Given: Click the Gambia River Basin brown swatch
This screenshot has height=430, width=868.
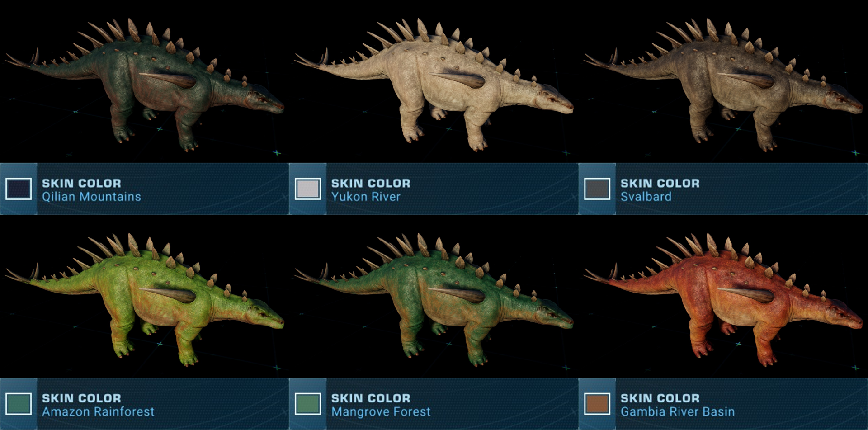Looking at the screenshot, I should pyautogui.click(x=597, y=404).
